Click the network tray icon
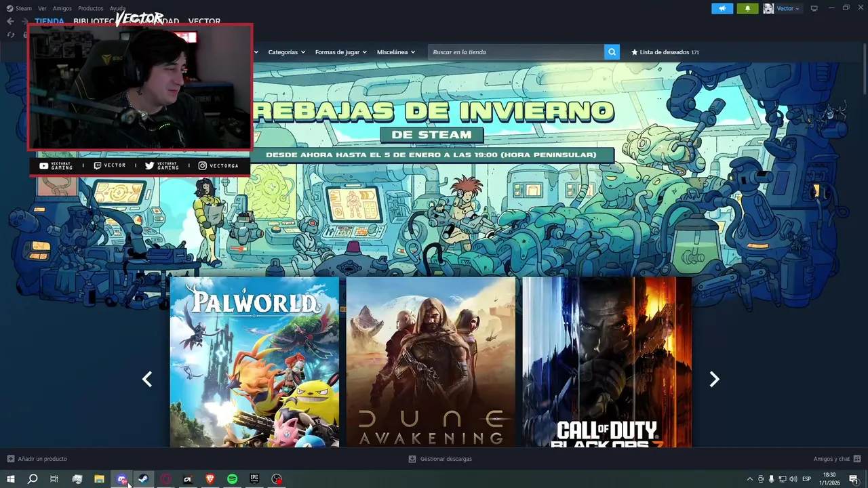 click(782, 479)
